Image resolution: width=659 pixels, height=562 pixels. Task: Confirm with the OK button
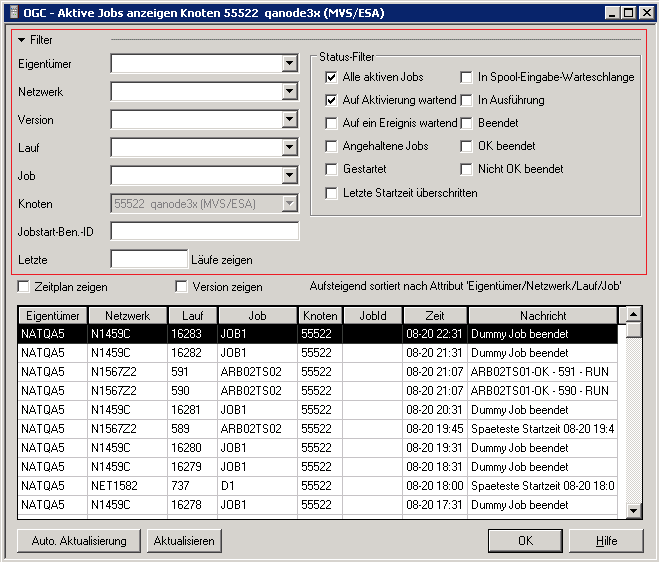pyautogui.click(x=525, y=541)
